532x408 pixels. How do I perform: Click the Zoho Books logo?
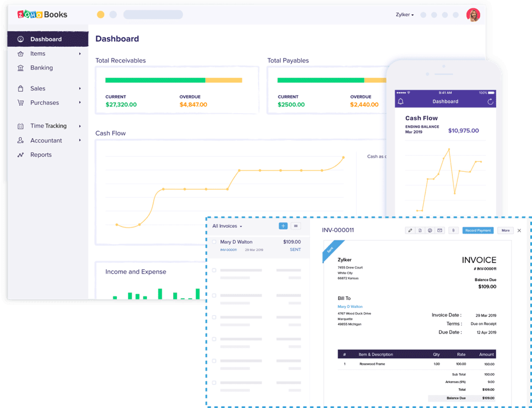pyautogui.click(x=42, y=15)
